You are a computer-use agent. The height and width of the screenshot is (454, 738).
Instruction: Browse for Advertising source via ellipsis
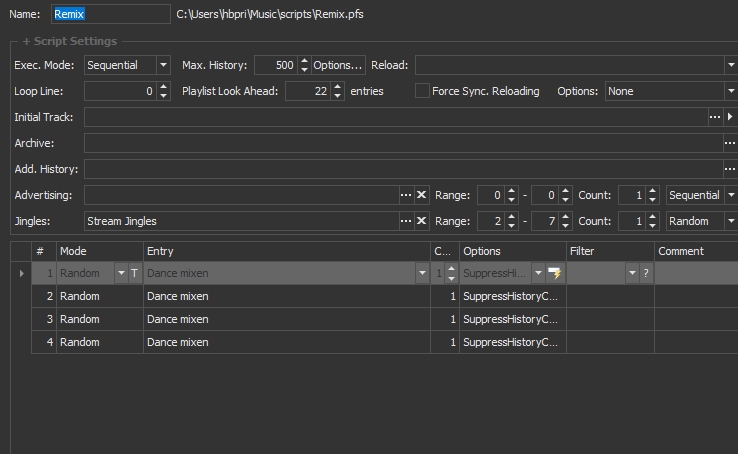(x=406, y=195)
